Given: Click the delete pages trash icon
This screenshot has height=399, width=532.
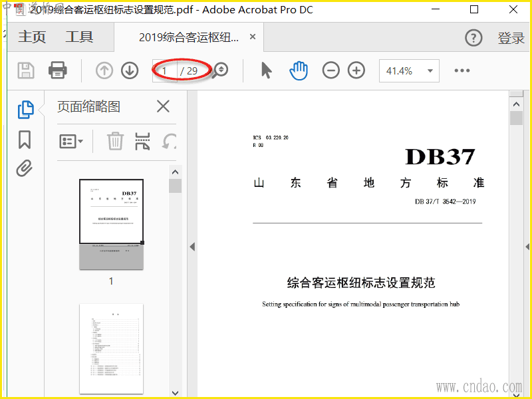Looking at the screenshot, I should click(115, 141).
